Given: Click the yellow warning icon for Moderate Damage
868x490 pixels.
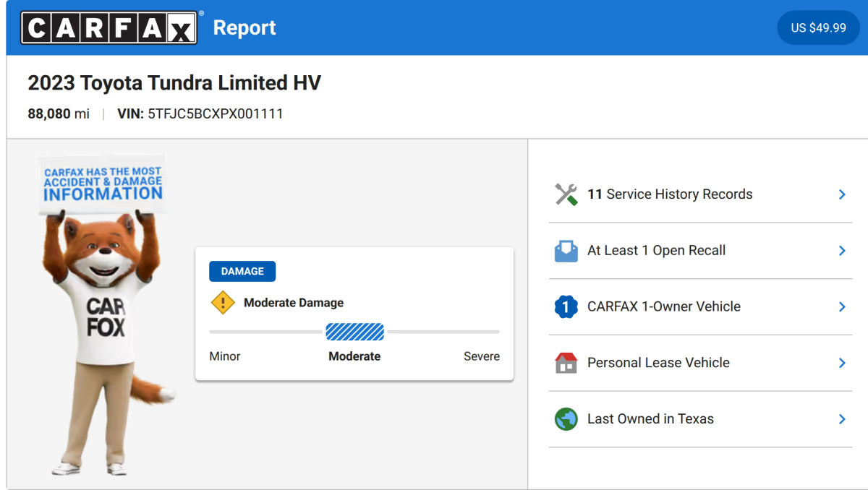Looking at the screenshot, I should (x=223, y=302).
